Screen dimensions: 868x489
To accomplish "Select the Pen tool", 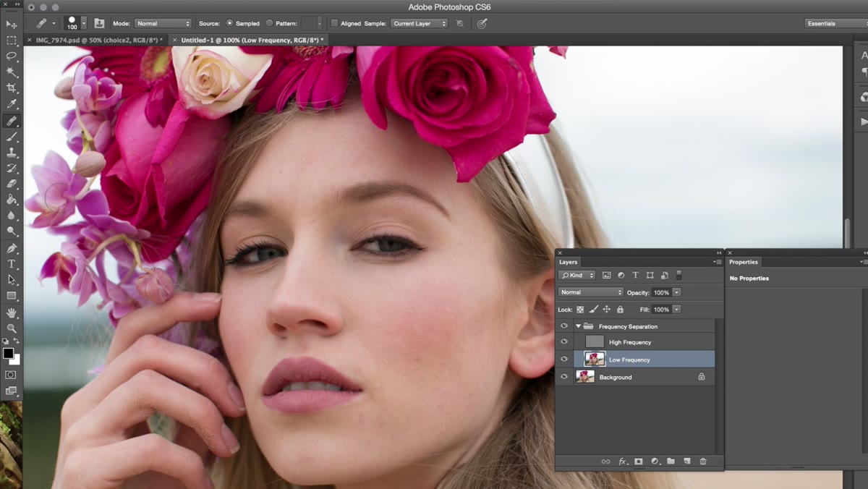I will [12, 248].
